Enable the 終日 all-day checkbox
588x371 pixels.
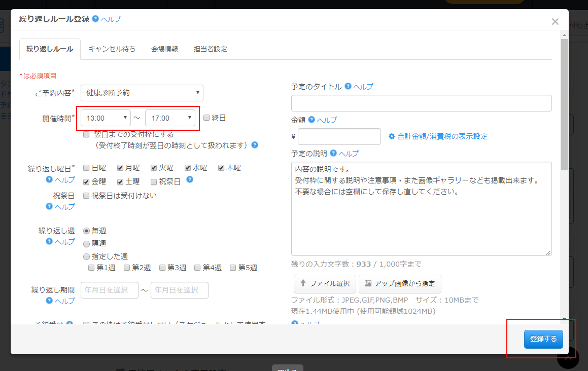click(206, 118)
